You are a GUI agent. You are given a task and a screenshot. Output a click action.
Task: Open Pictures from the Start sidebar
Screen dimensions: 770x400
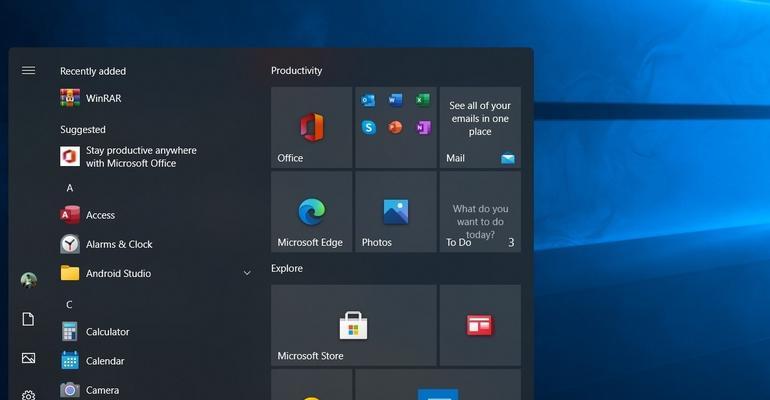[x=28, y=358]
